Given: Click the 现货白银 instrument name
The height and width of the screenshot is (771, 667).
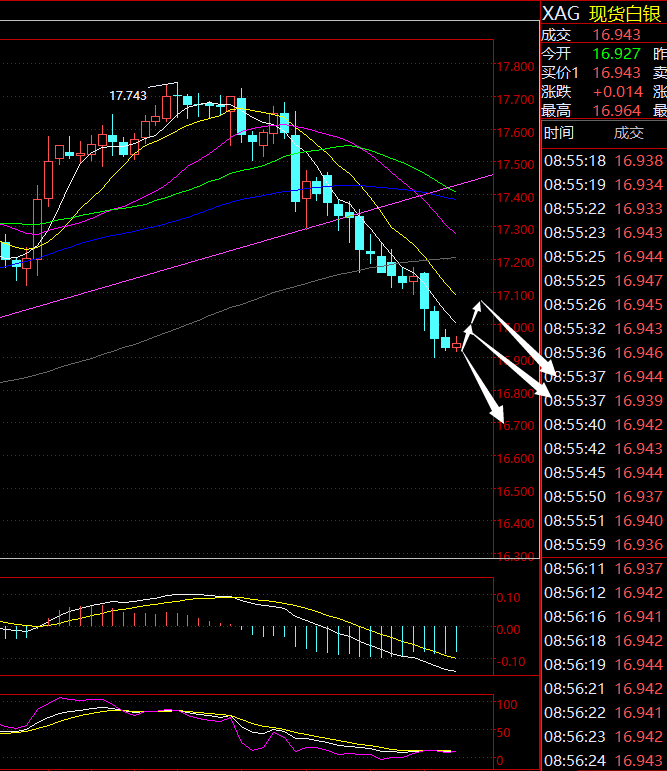Looking at the screenshot, I should [x=625, y=13].
